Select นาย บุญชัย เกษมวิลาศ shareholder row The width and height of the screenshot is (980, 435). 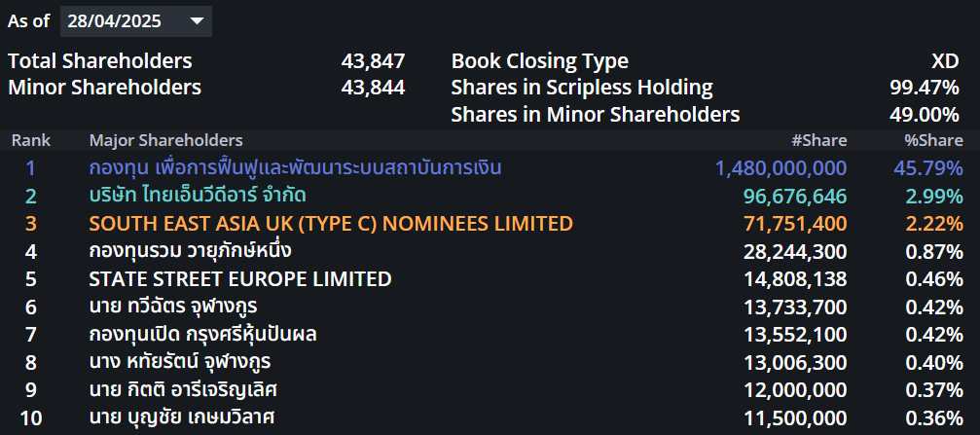490,417
